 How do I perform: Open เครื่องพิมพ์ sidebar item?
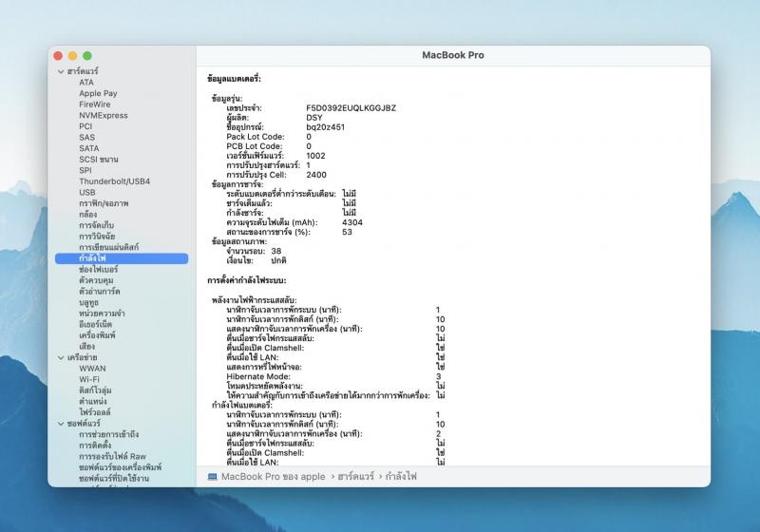pyautogui.click(x=97, y=335)
